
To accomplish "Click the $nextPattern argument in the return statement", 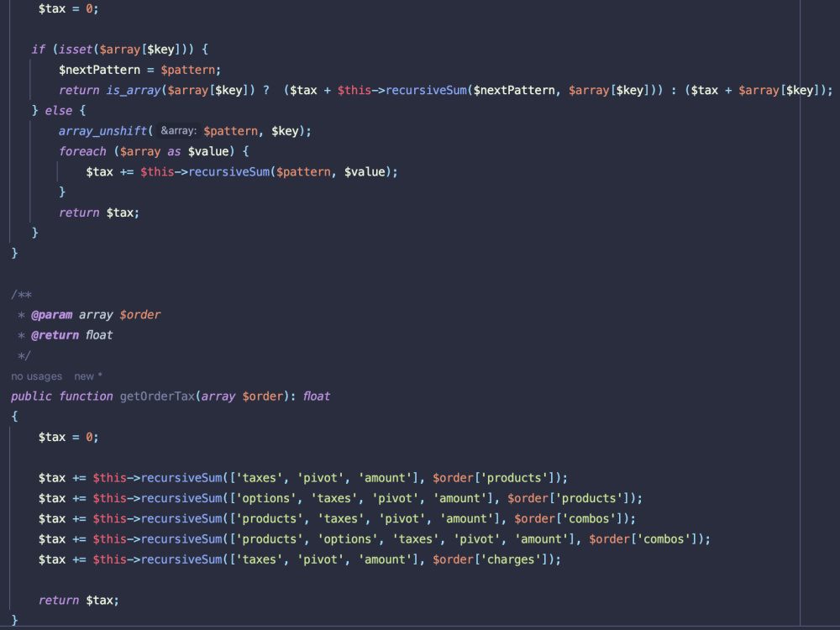I will point(514,91).
